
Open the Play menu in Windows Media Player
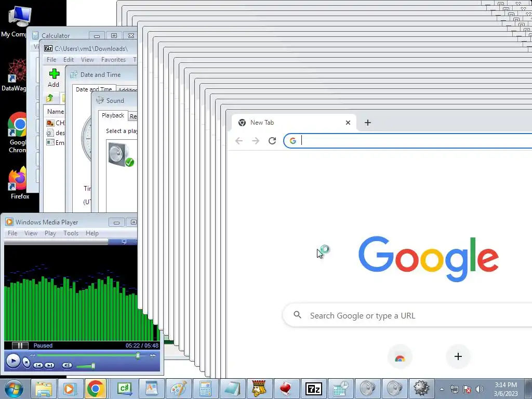[50, 233]
